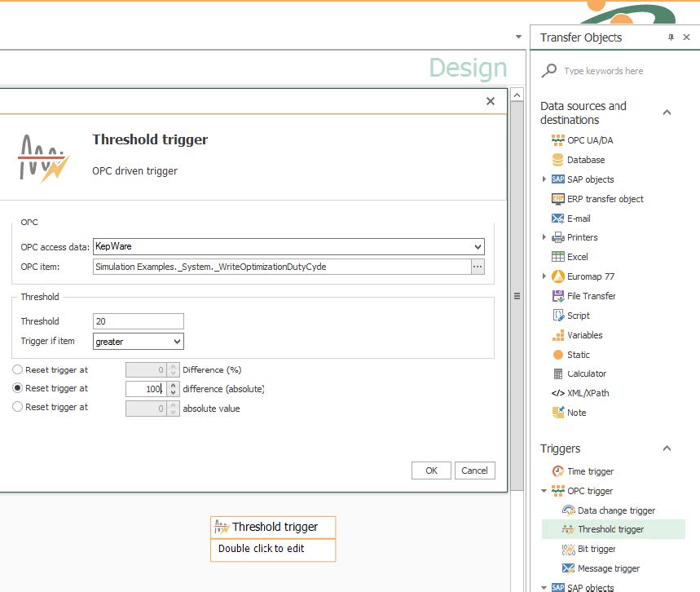The width and height of the screenshot is (700, 592).
Task: Choose the Excel transfer object icon
Action: pyautogui.click(x=558, y=257)
